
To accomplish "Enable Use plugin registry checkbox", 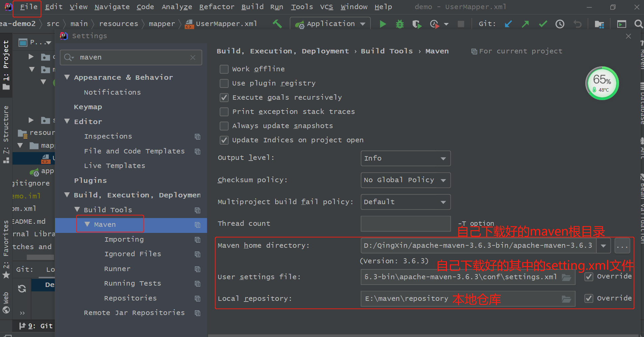I will tap(224, 83).
